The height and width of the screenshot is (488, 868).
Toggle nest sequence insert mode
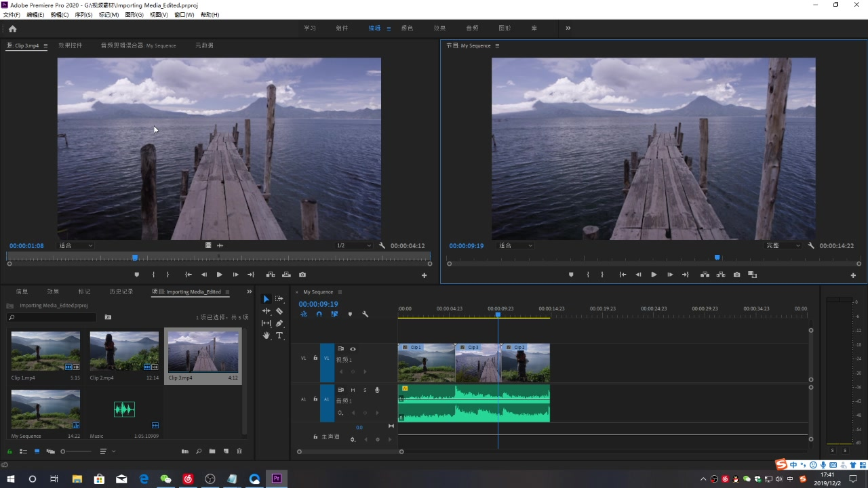[x=303, y=314]
